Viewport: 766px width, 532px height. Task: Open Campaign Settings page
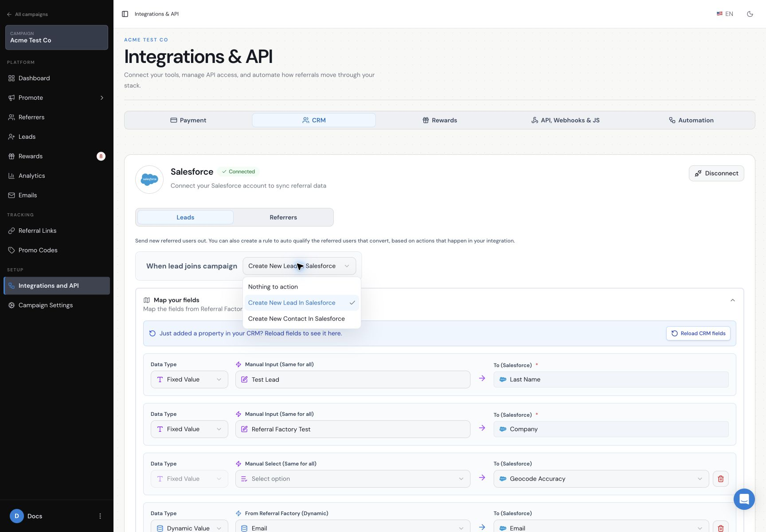[x=57, y=305]
